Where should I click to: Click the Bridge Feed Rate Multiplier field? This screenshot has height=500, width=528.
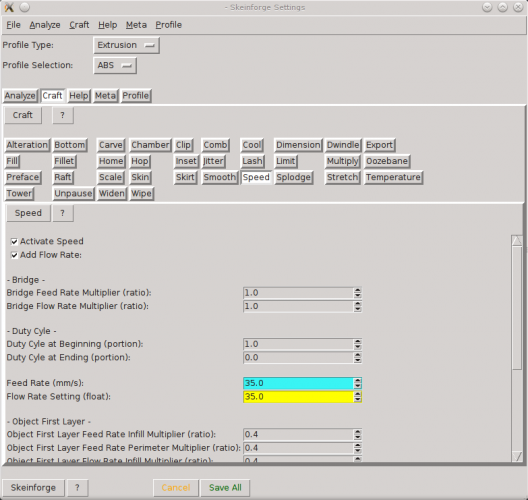point(302,293)
